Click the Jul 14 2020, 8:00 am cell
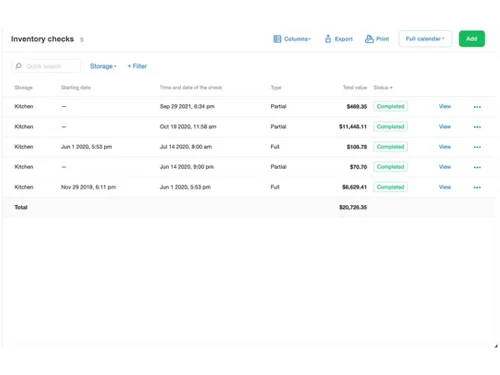Viewport: 500px width, 375px height. point(186,147)
